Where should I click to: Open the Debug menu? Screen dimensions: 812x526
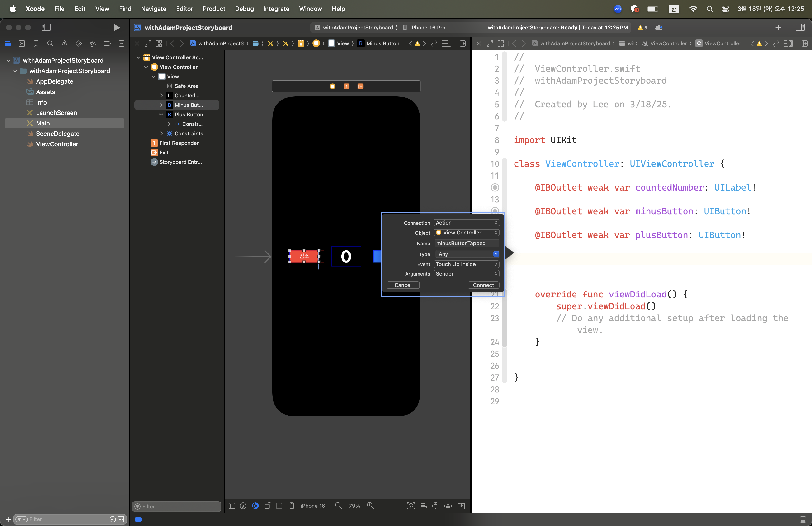244,9
